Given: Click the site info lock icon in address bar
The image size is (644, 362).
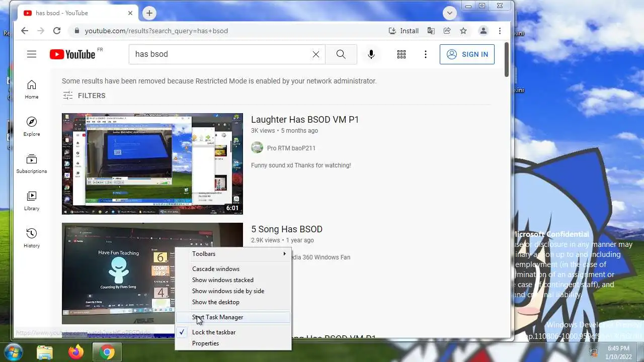Looking at the screenshot, I should click(x=76, y=31).
